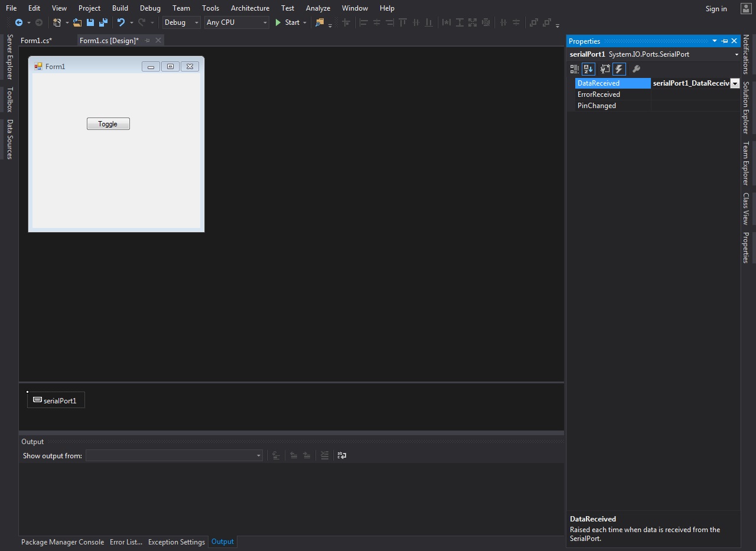Open the Server Explorer side tab
The width and height of the screenshot is (756, 551).
point(10,57)
